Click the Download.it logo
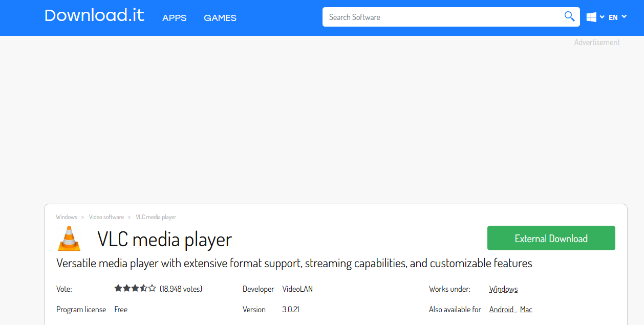The image size is (644, 325). 95,15
